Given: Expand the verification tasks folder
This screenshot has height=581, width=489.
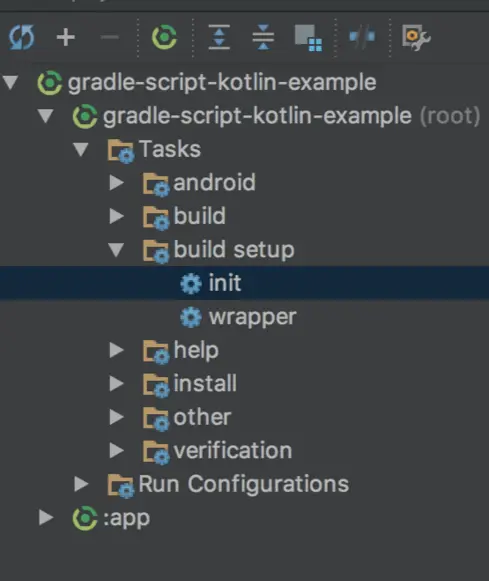Looking at the screenshot, I should tap(116, 451).
